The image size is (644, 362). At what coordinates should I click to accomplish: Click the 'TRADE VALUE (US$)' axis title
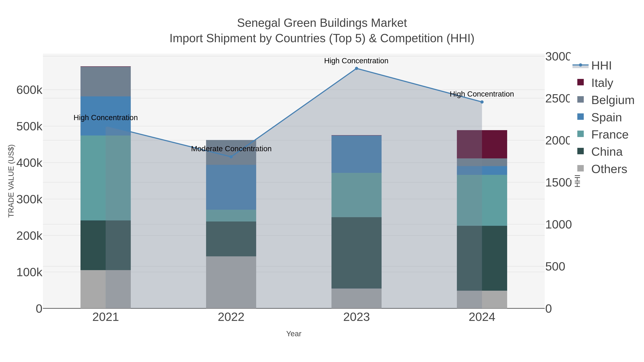(11, 181)
